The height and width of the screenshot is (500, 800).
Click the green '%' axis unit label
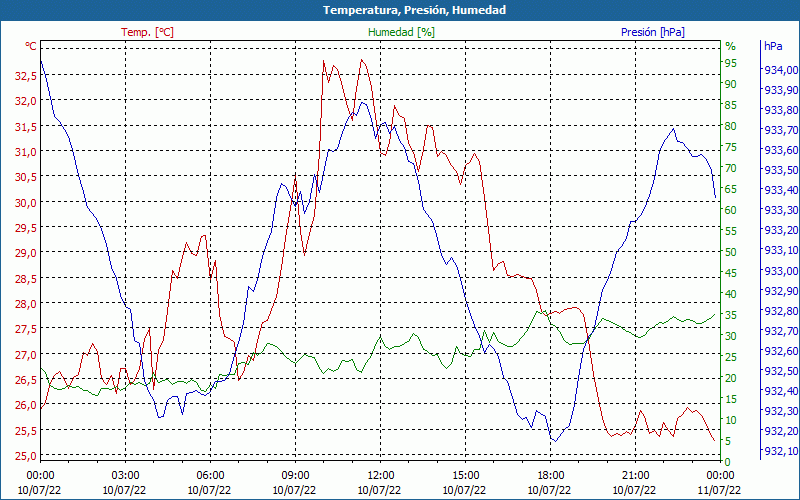[731, 46]
